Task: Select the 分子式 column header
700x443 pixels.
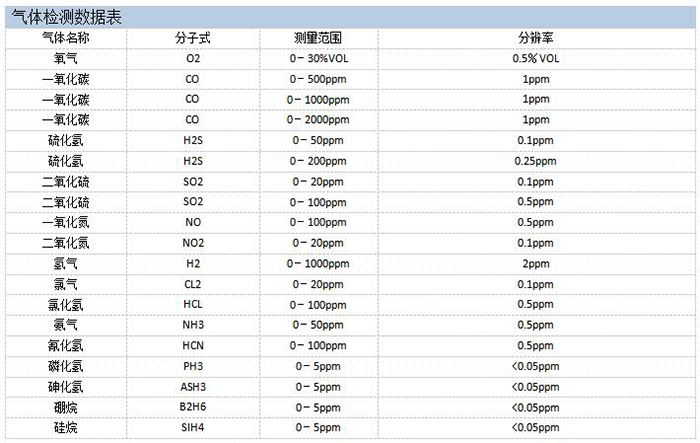Action: (193, 37)
